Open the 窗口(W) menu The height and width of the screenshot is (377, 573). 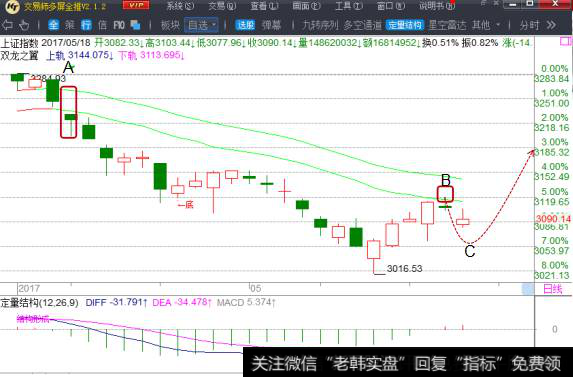pyautogui.click(x=391, y=6)
